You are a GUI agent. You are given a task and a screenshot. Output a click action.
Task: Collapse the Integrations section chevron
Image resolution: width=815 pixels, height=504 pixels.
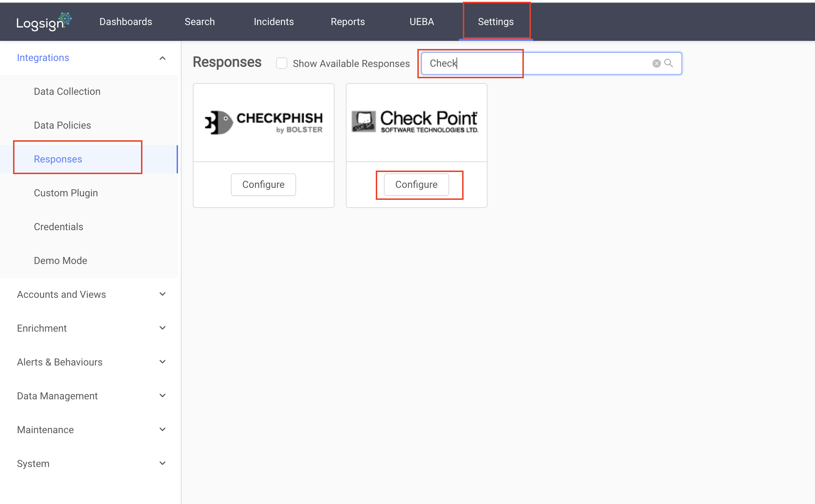click(163, 58)
